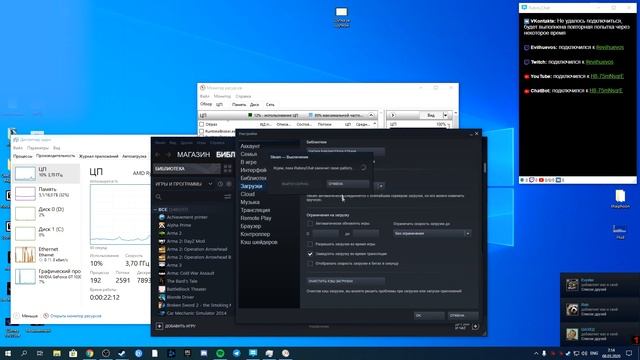Enable display download rates in bits checkbox
Image resolution: width=640 pixels, height=360 pixels.
[310, 264]
